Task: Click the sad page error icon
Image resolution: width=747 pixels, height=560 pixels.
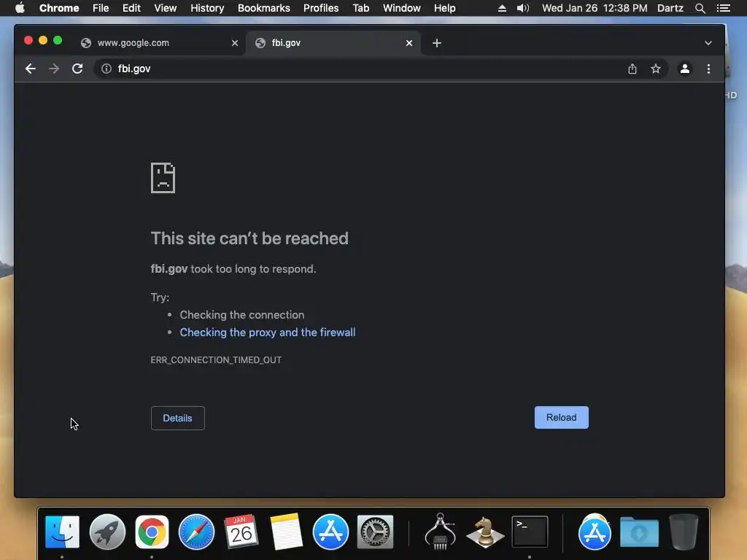Action: coord(163,178)
